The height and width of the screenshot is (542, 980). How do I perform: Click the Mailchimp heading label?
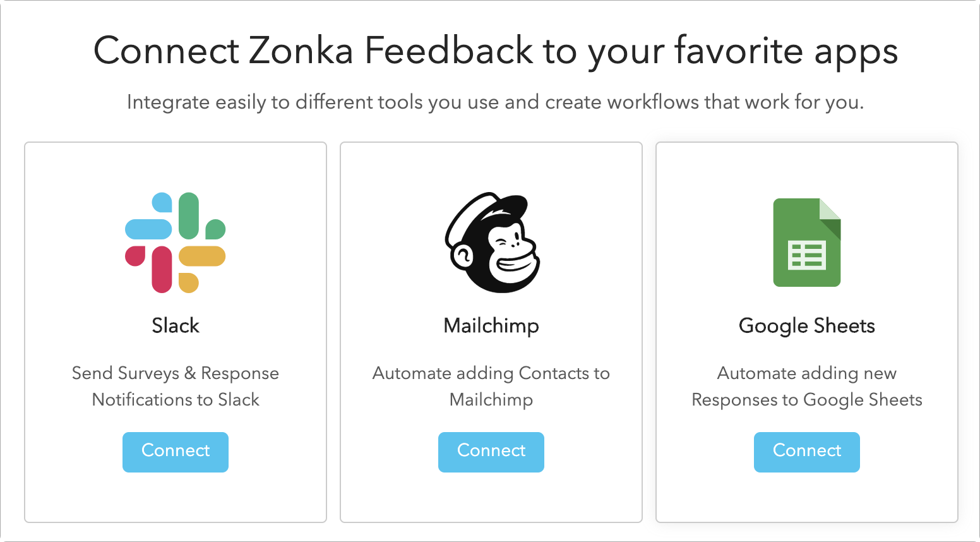491,326
